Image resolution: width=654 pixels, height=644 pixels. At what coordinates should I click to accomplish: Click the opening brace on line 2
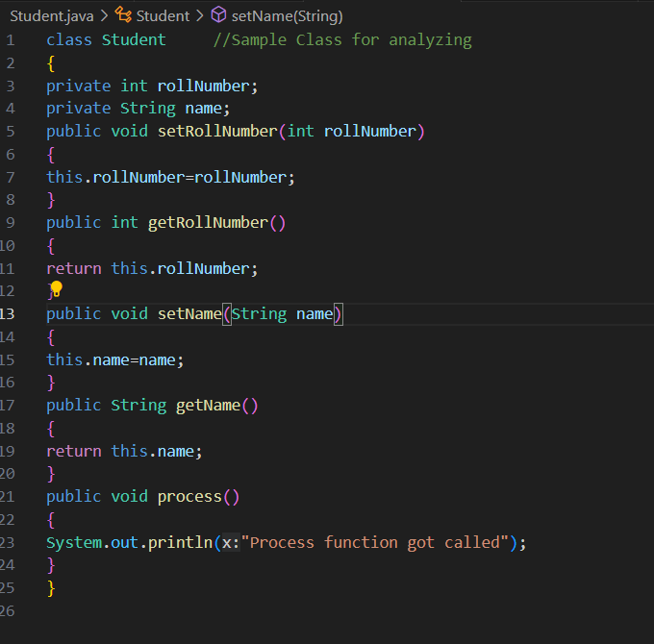pos(51,63)
